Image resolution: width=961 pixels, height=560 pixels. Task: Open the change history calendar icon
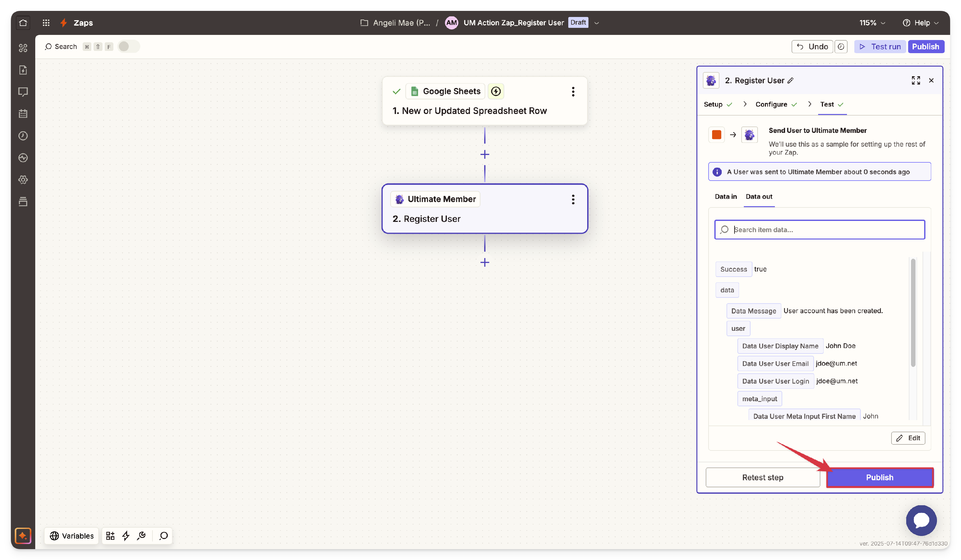pos(23,114)
